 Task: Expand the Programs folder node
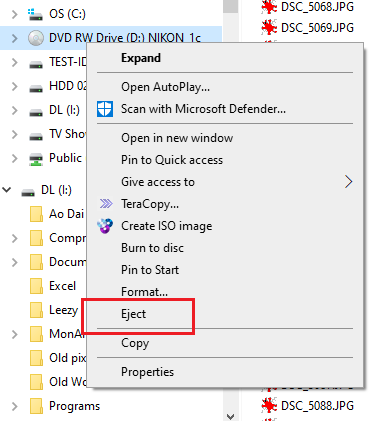click(14, 406)
